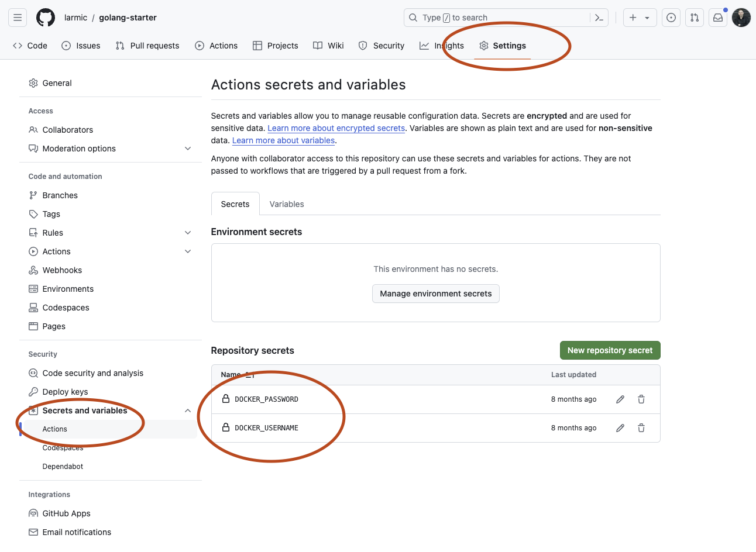756x552 pixels.
Task: Open Learn more about variables link
Action: click(284, 140)
